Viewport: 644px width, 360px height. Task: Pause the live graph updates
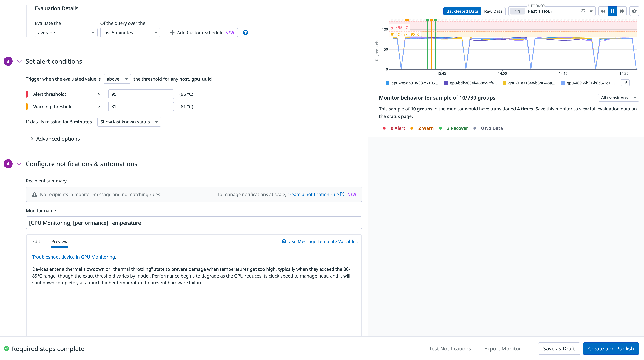coord(612,11)
